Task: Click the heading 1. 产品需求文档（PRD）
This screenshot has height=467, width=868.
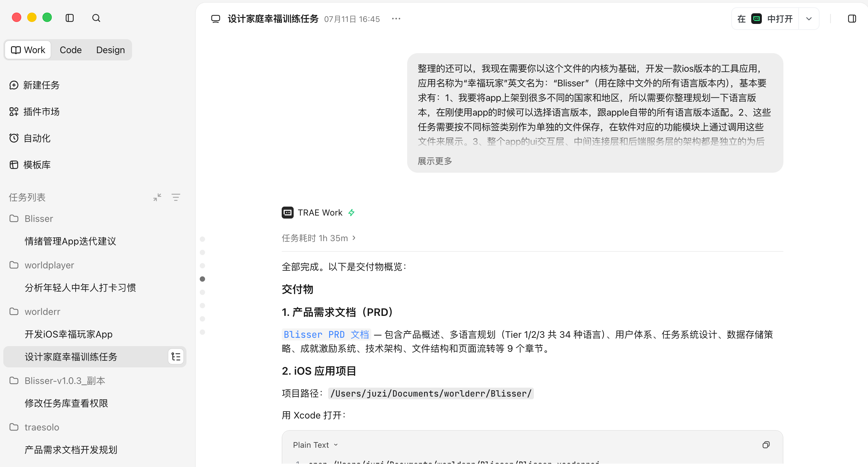Action: 337,312
